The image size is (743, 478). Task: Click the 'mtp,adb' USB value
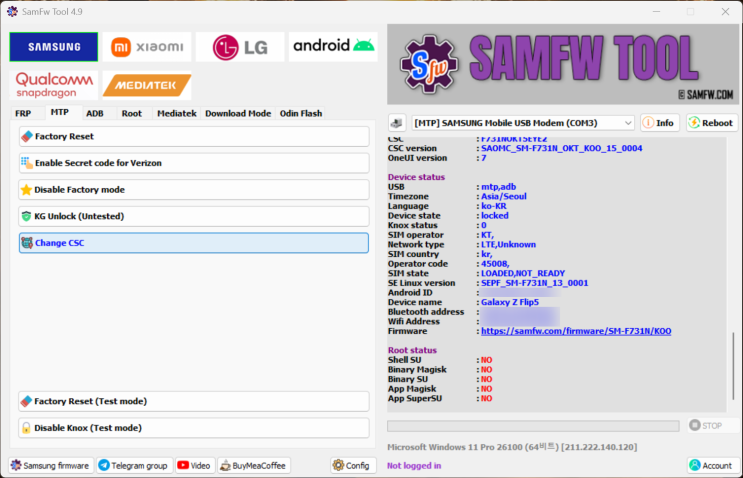click(498, 187)
